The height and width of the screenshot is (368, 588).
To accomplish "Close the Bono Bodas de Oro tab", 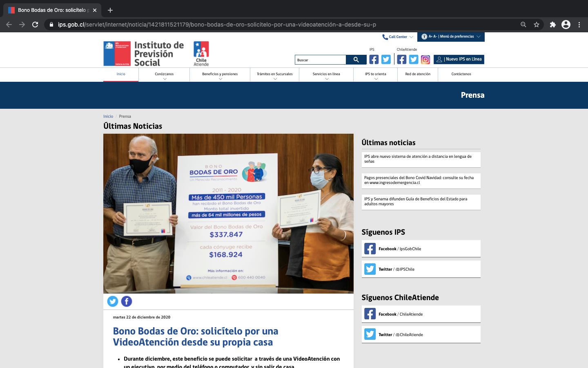I will click(x=95, y=10).
